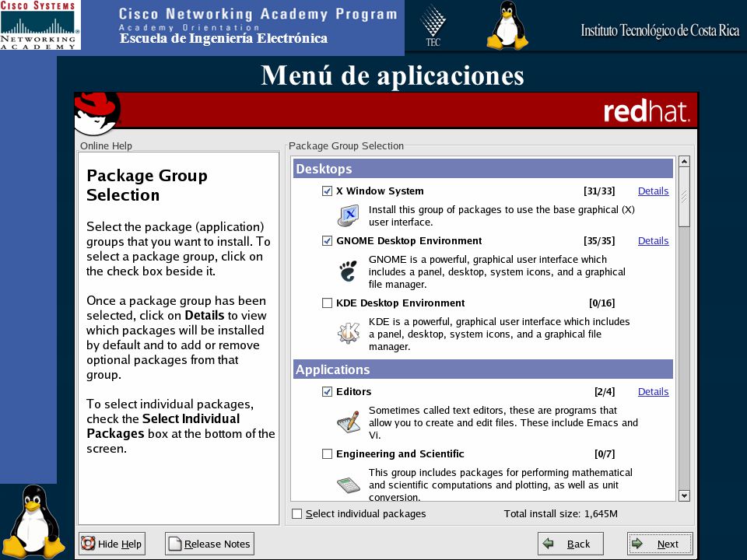Click the X Window System label
Image resolution: width=747 pixels, height=560 pixels.
[380, 191]
